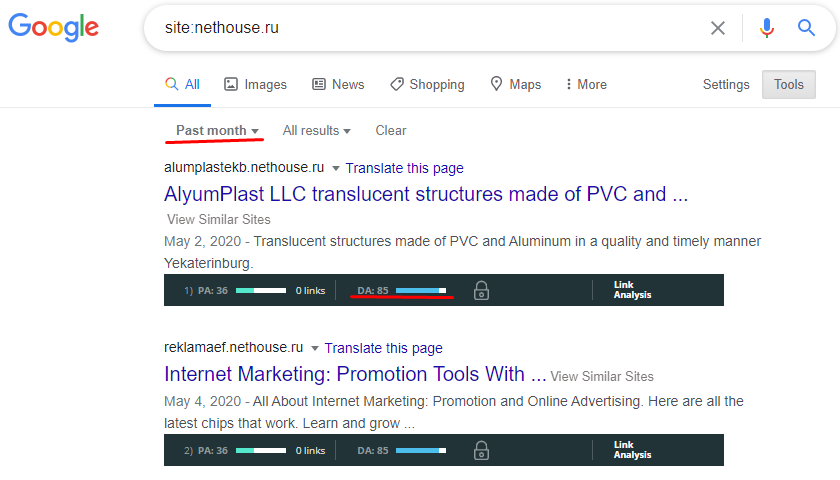Screen dimensions: 840x480
Task: Clear the applied search filters
Action: point(391,131)
